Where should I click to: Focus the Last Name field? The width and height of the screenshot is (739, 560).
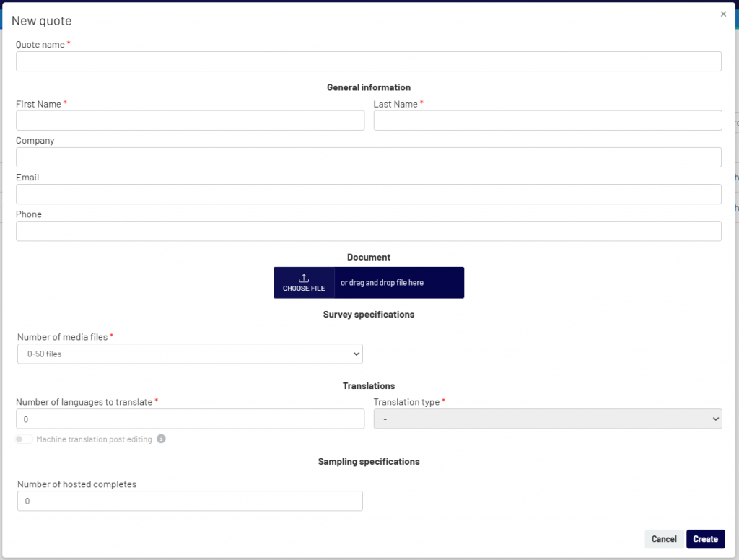548,121
